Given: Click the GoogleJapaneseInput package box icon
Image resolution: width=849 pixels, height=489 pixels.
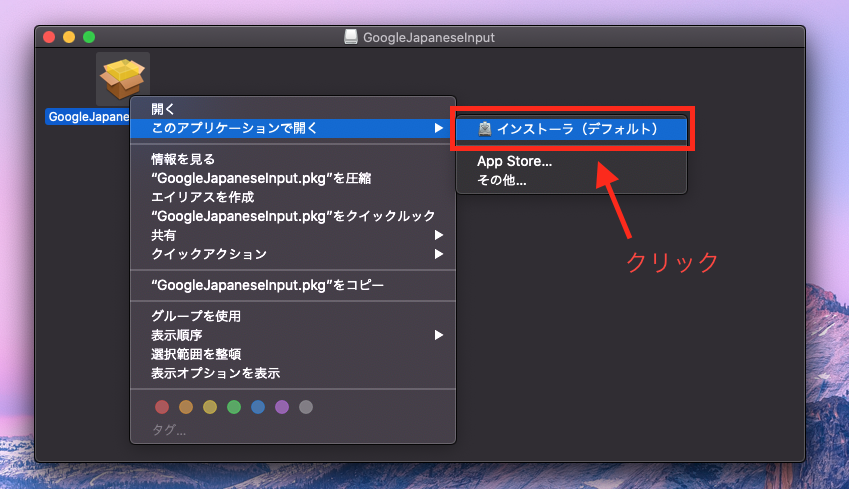Looking at the screenshot, I should (x=123, y=79).
